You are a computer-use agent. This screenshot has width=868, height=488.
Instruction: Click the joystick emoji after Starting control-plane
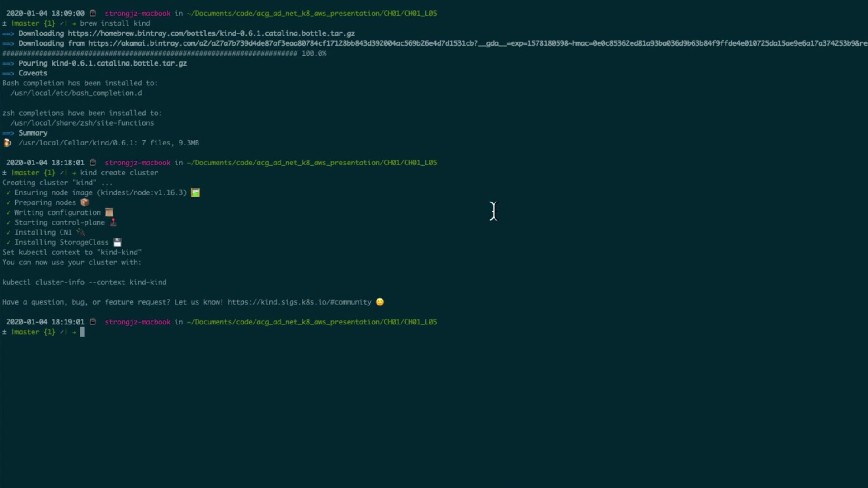point(113,222)
